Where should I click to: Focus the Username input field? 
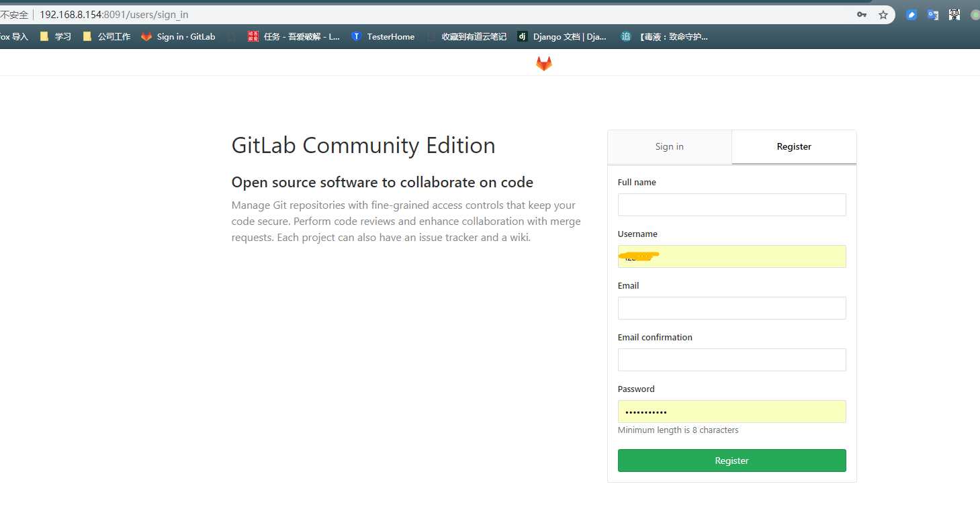[x=731, y=256]
